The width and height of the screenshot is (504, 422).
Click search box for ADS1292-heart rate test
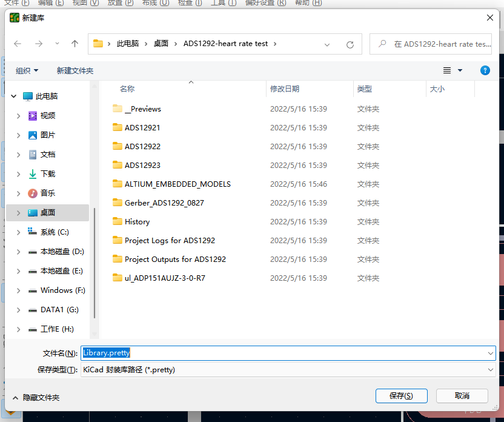431,44
